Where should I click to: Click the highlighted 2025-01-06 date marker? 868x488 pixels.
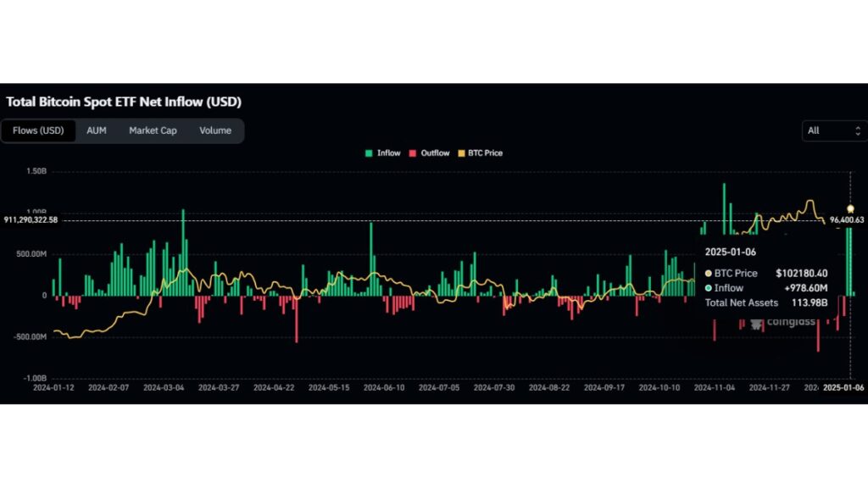[x=844, y=387]
